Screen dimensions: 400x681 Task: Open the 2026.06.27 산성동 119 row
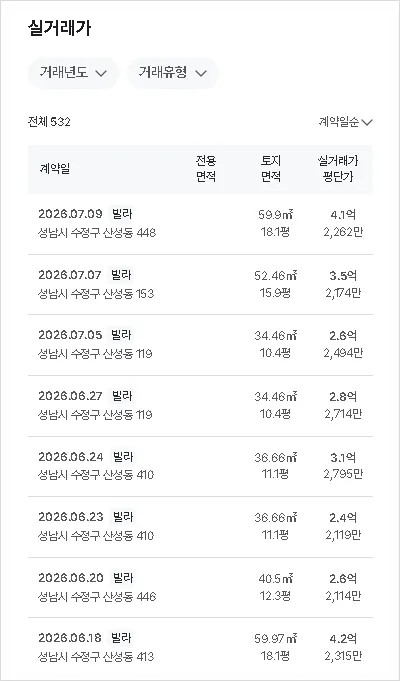tap(200, 406)
